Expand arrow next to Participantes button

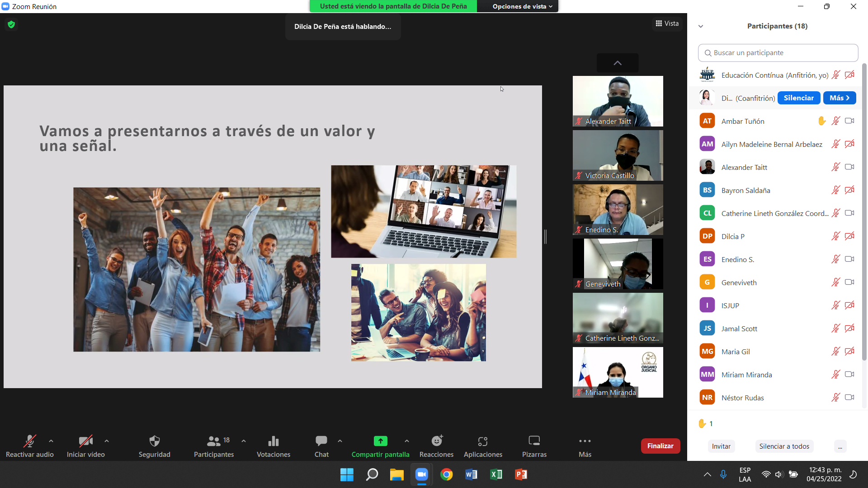coord(244,441)
